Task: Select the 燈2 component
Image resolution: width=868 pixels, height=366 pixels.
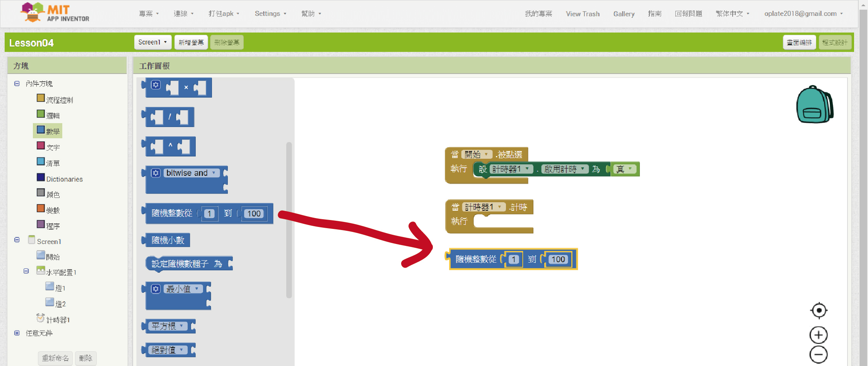Action: pyautogui.click(x=55, y=304)
